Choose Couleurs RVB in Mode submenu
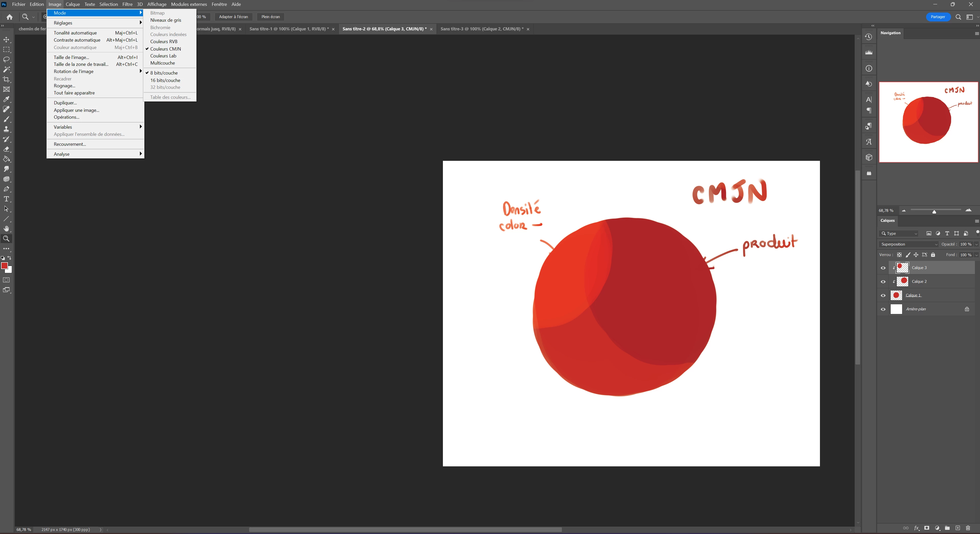This screenshot has height=534, width=980. 164,41
